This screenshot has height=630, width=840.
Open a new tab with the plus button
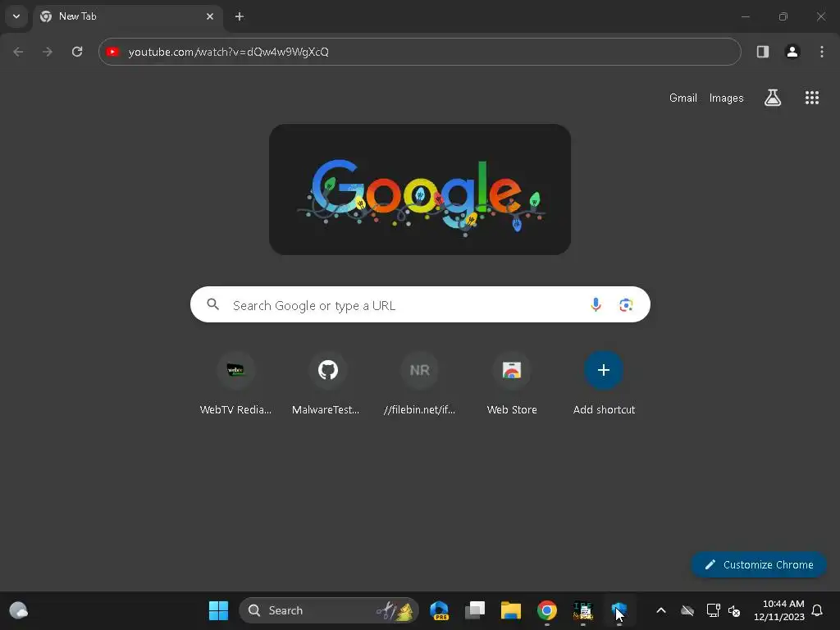[x=240, y=16]
